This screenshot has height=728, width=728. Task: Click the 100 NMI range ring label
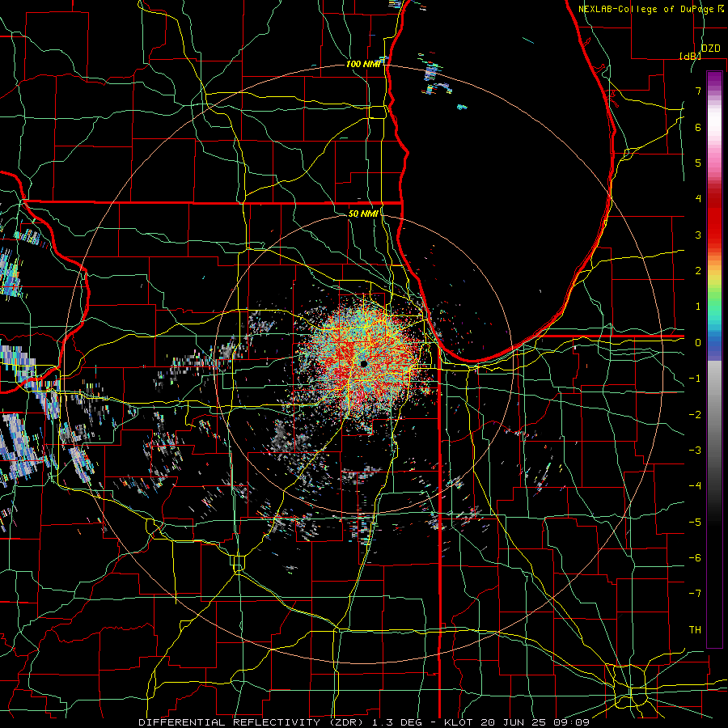[363, 64]
